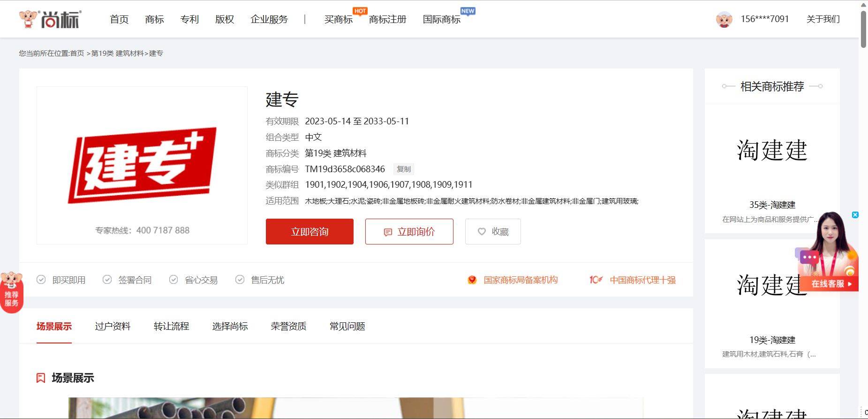868x419 pixels.
Task: Open the 版权 navigation menu
Action: pos(225,19)
